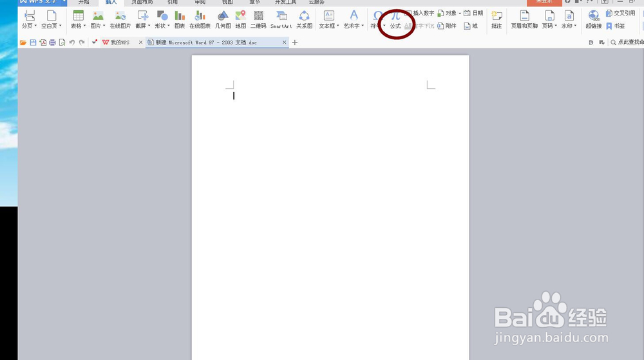
Task: Click inside the blank document page
Action: click(x=330, y=207)
